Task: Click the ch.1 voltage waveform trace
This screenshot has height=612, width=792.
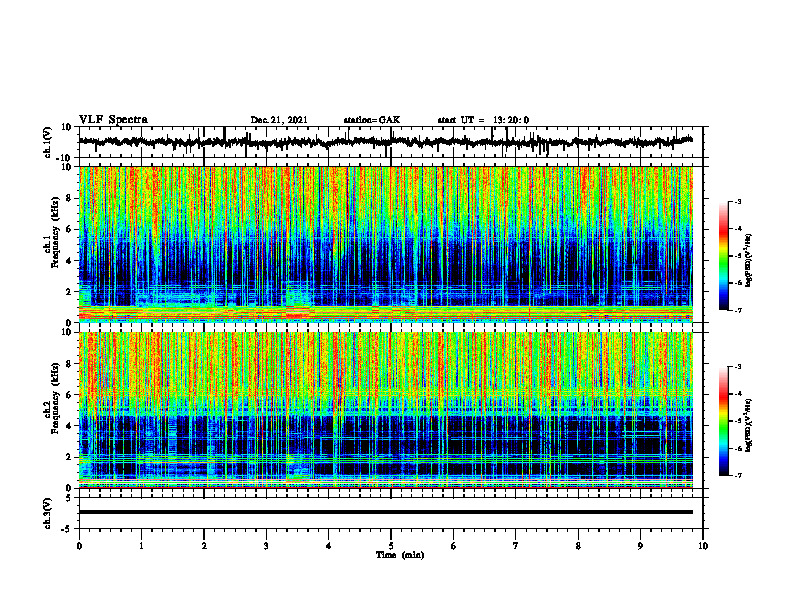Action: coord(386,142)
